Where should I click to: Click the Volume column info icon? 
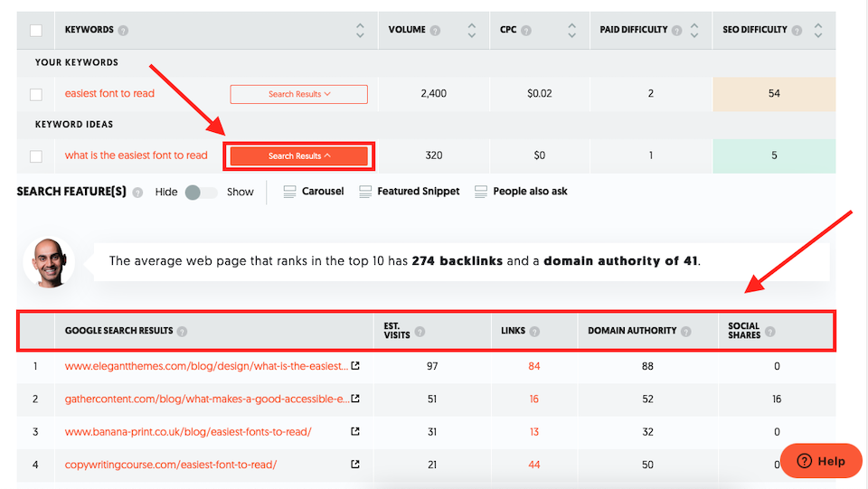pos(436,31)
